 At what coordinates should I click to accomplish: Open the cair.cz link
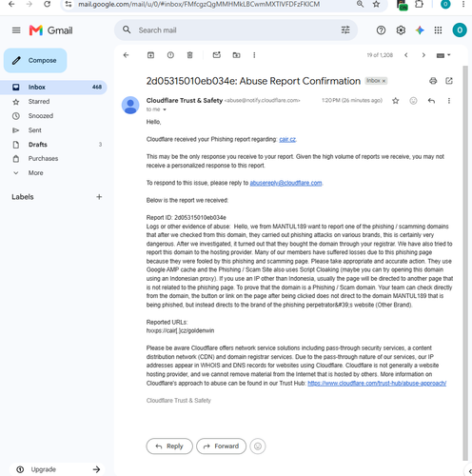tap(287, 139)
